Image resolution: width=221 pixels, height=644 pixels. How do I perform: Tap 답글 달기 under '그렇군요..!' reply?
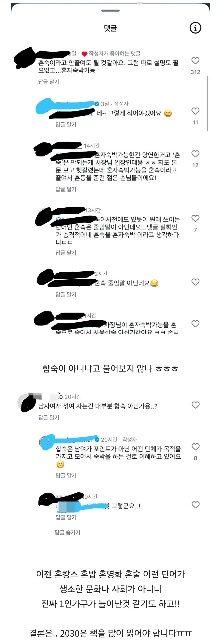pyautogui.click(x=66, y=517)
